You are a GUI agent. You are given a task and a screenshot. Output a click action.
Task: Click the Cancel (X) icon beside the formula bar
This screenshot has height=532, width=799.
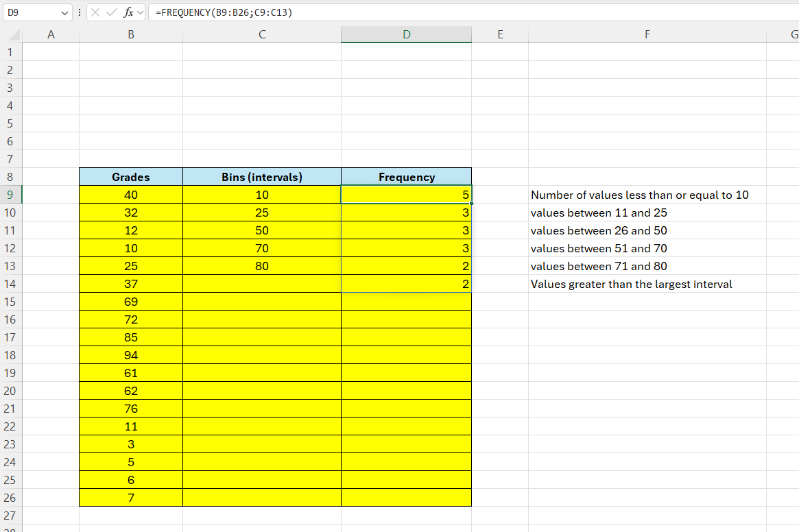(95, 12)
